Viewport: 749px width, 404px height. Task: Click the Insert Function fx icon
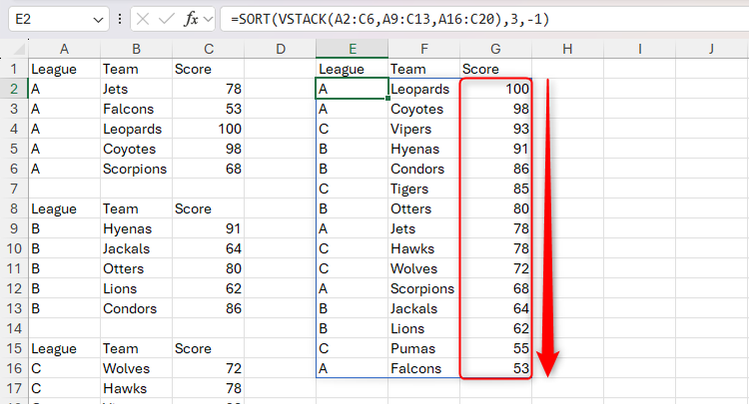(192, 19)
